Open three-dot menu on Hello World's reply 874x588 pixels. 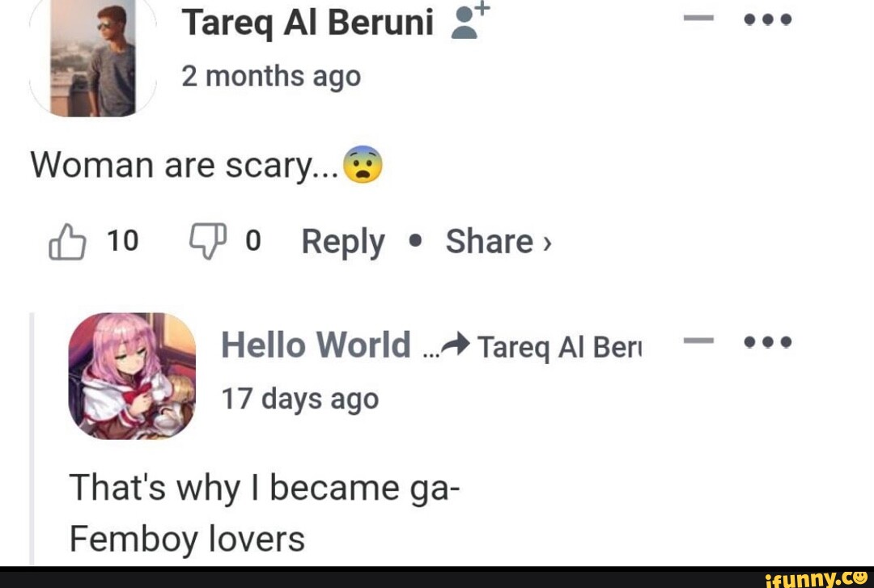(767, 341)
